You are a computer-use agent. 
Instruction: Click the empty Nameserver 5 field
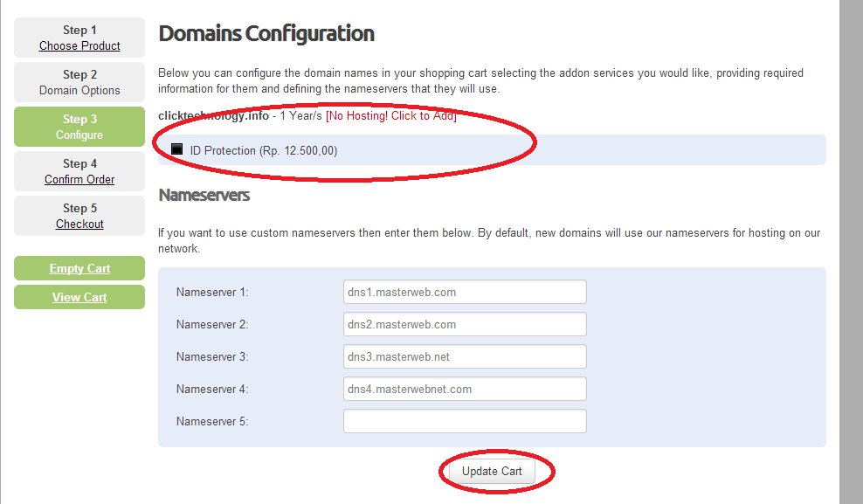(465, 421)
